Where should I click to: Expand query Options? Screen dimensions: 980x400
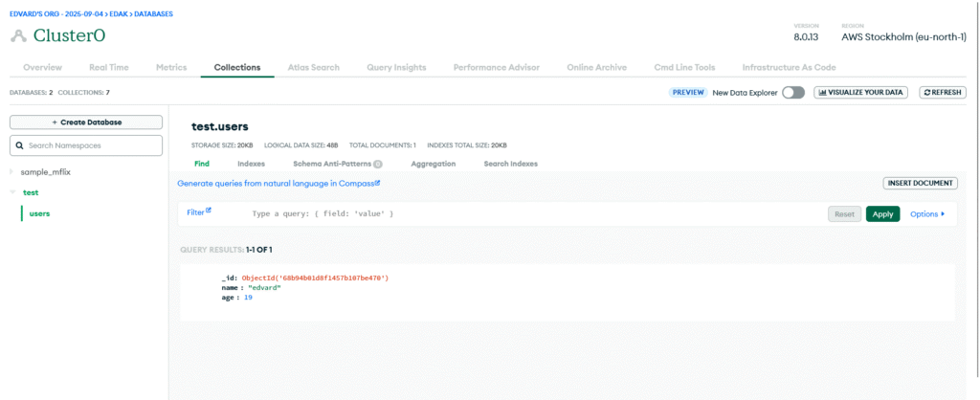coord(926,214)
